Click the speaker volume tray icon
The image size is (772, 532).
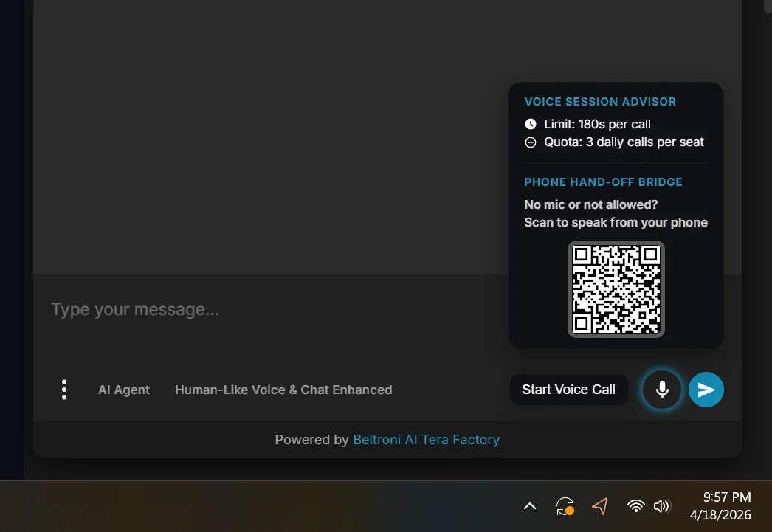[x=661, y=506]
